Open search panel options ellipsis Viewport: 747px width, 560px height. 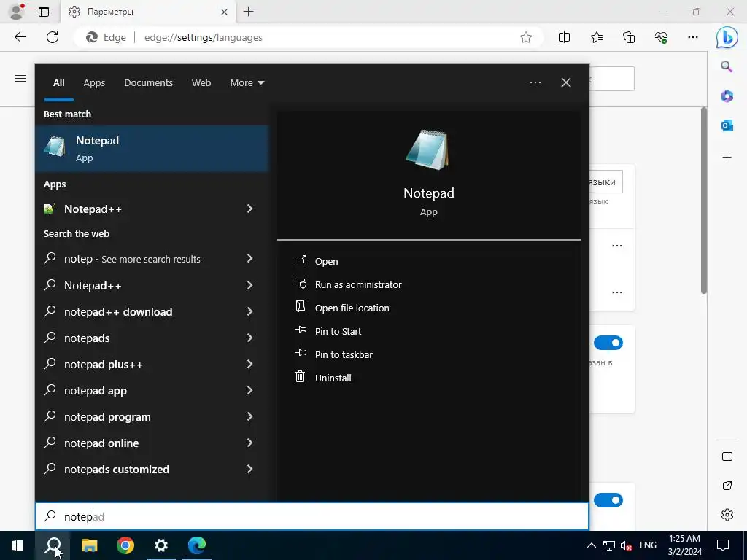pyautogui.click(x=535, y=82)
